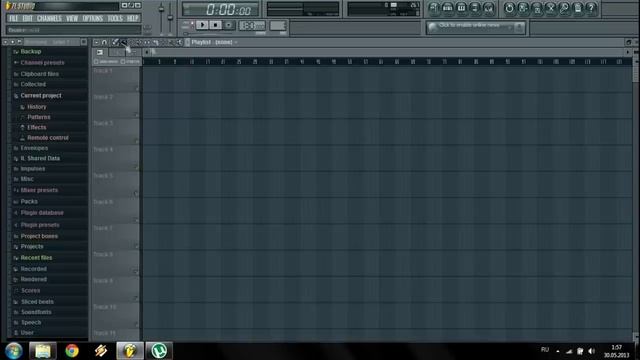This screenshot has height=360, width=640.
Task: Open the Playlist options menu arrow
Action: 96,42
